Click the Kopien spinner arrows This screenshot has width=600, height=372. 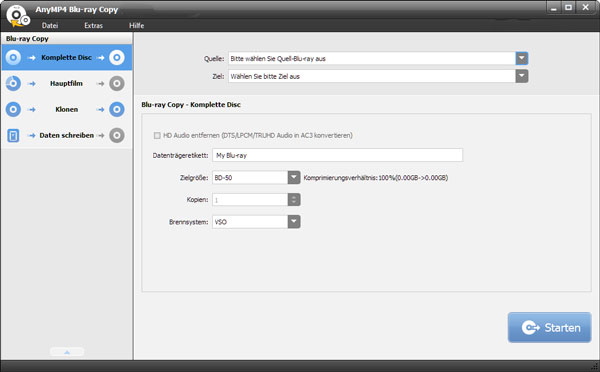coord(294,200)
